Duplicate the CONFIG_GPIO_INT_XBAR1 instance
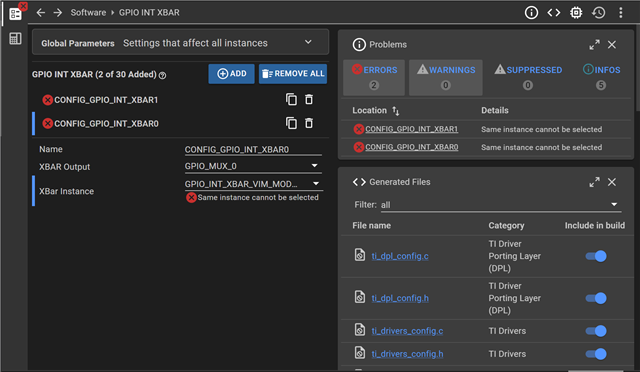The image size is (640, 372). click(x=291, y=99)
